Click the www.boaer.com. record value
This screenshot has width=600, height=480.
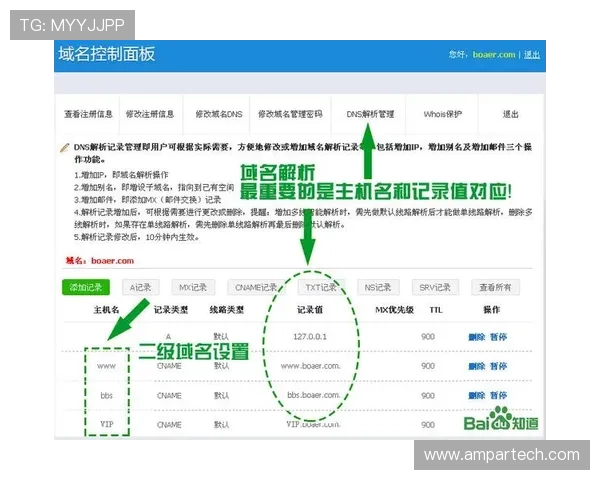(310, 366)
